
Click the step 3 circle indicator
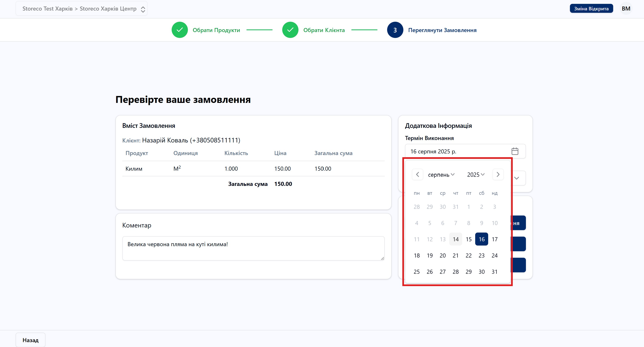click(x=395, y=30)
